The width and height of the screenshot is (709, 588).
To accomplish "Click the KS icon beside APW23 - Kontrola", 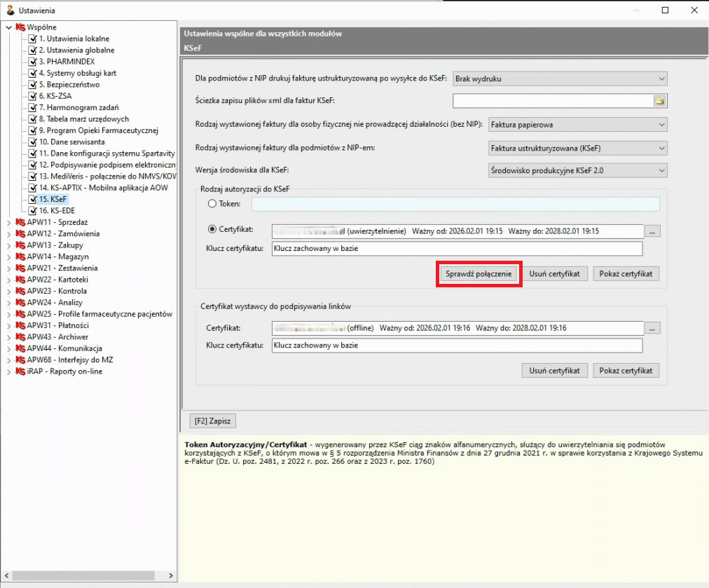I will coord(20,291).
